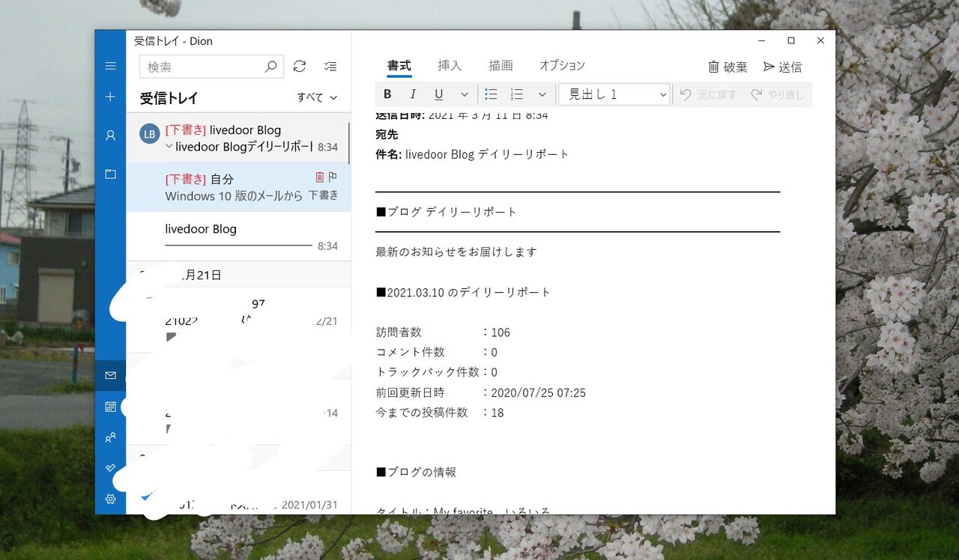Click the search magnifier icon
This screenshot has height=560, width=959.
pyautogui.click(x=271, y=67)
